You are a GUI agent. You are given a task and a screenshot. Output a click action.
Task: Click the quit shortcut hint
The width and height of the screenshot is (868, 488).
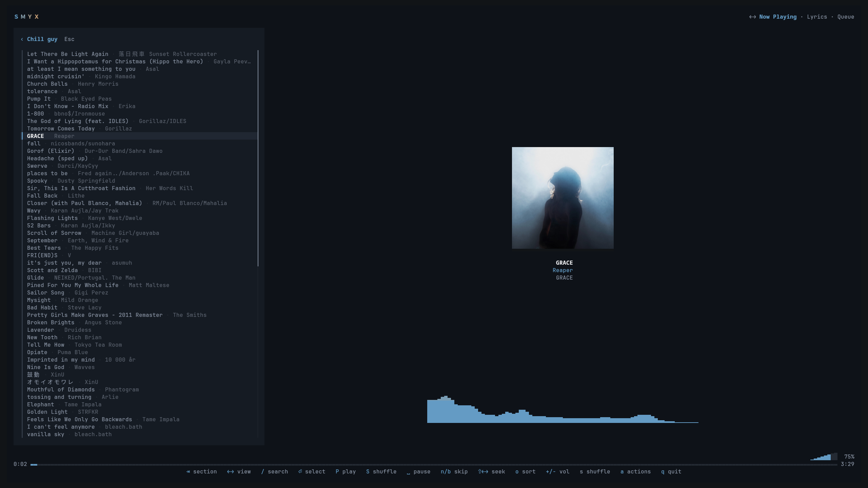pos(671,472)
